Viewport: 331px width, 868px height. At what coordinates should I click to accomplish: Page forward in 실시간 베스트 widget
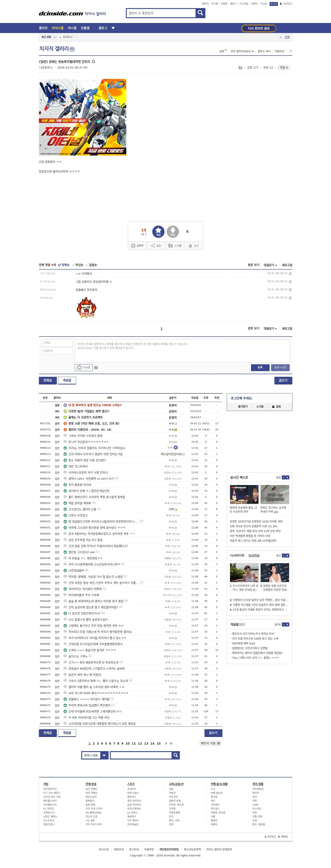(x=287, y=477)
